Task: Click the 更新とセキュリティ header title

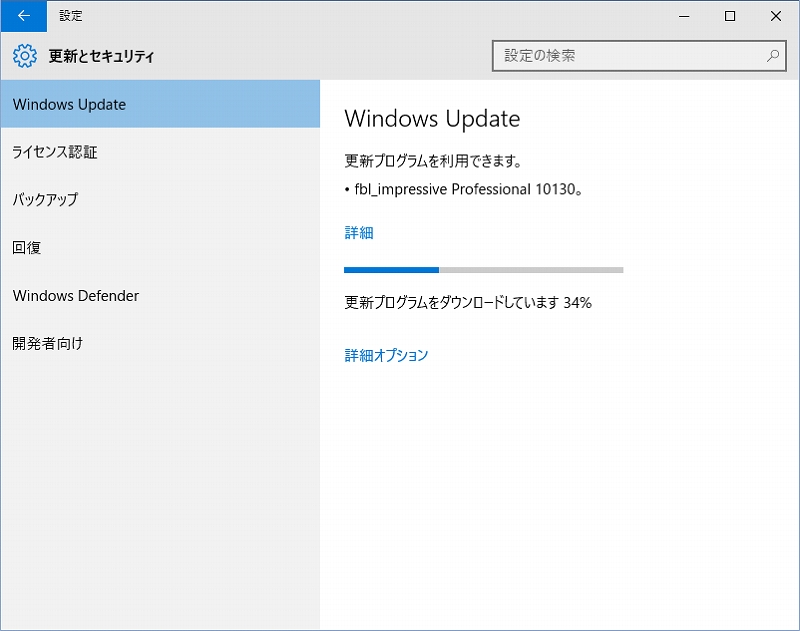Action: [101, 56]
